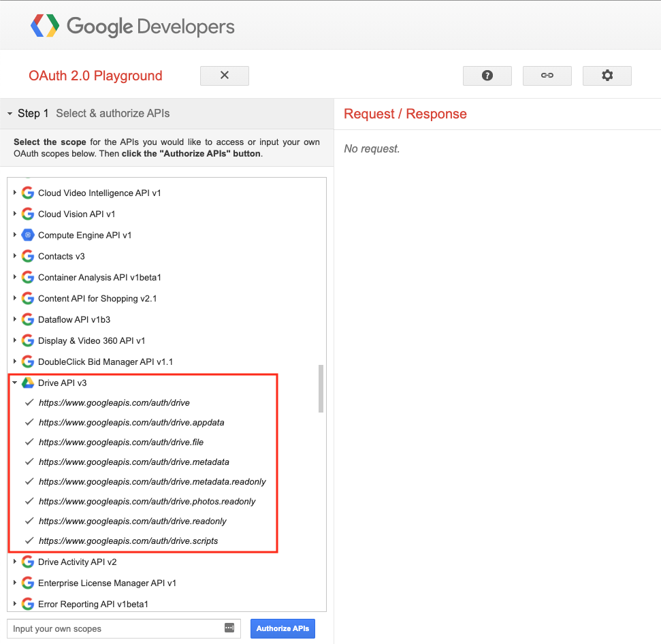Select the Cloud Vision API v1 label
661x644 pixels.
pyautogui.click(x=77, y=214)
